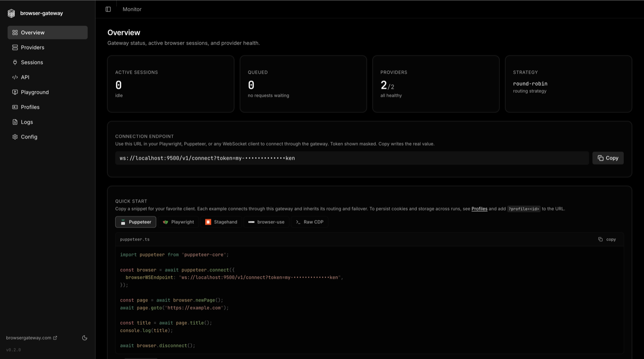Select the Puppeteer quick start tab
Image resolution: width=644 pixels, height=359 pixels.
(x=136, y=222)
